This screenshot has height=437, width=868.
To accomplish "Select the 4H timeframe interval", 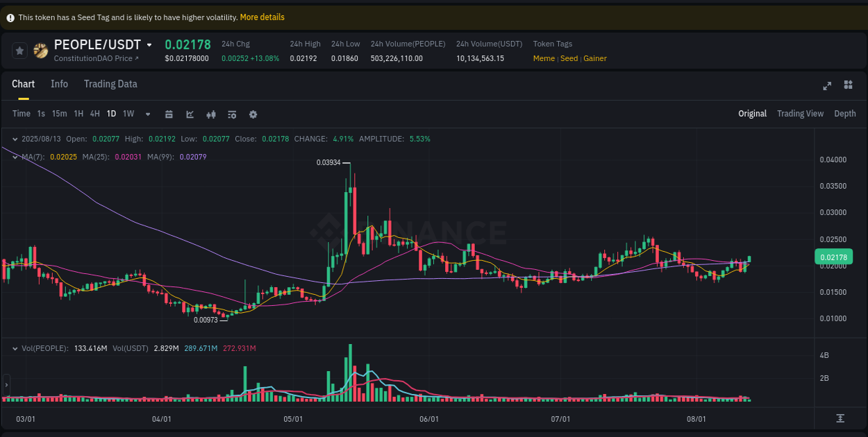I will coord(94,113).
